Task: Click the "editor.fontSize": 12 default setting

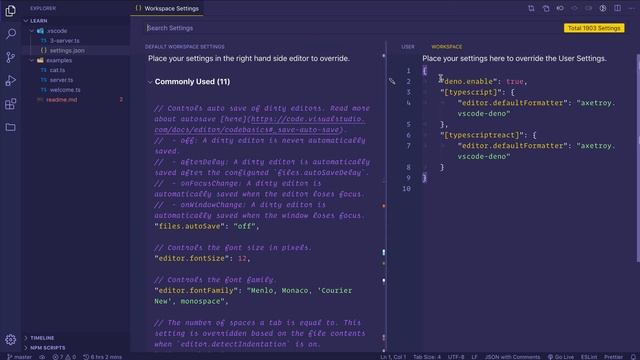Action: click(202, 258)
